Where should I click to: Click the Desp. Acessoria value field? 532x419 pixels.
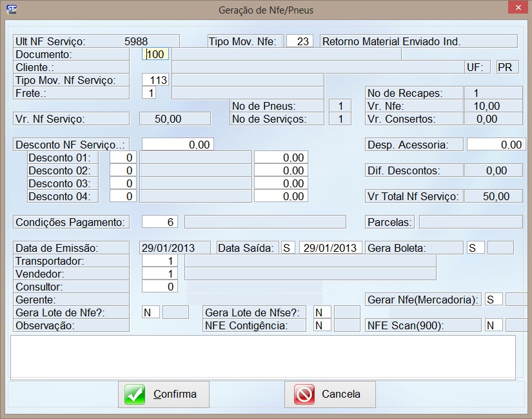click(x=495, y=145)
